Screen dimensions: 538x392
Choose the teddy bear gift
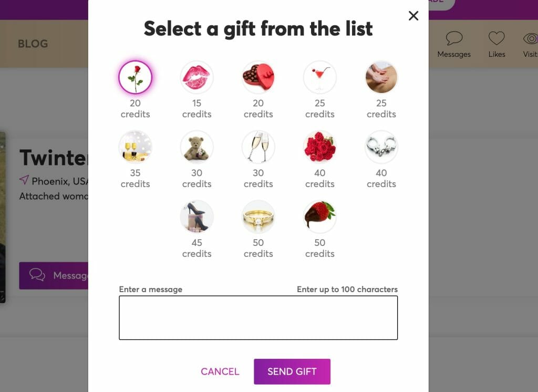click(196, 147)
